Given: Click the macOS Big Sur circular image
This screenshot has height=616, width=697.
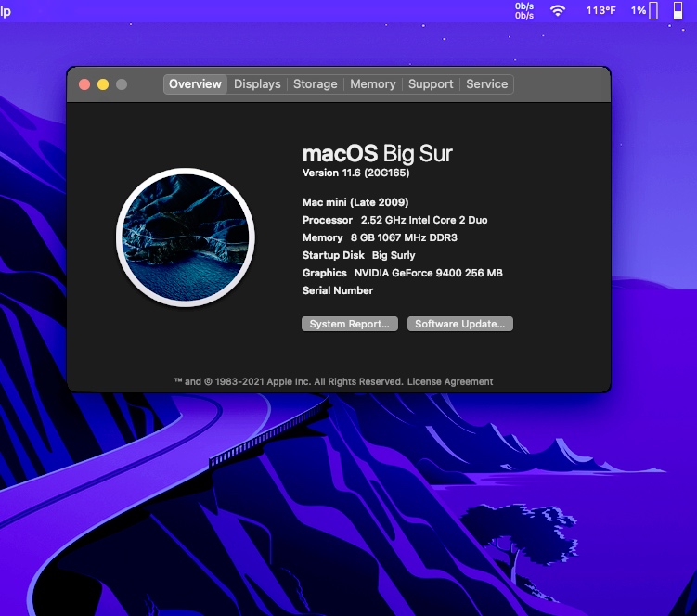Looking at the screenshot, I should pos(186,237).
